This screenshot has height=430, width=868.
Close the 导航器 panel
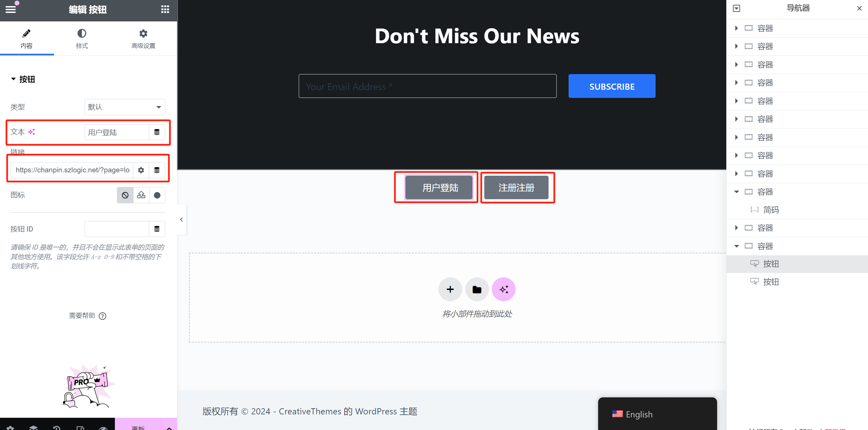click(x=860, y=8)
